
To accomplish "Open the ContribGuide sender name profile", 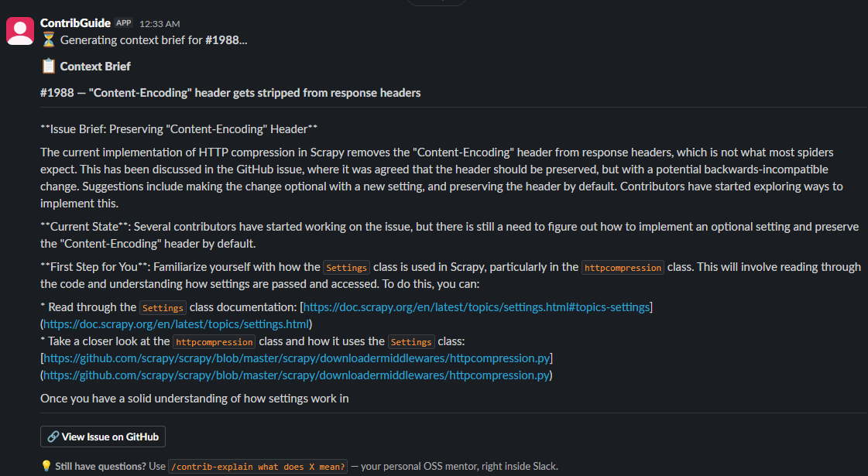I will pyautogui.click(x=75, y=23).
